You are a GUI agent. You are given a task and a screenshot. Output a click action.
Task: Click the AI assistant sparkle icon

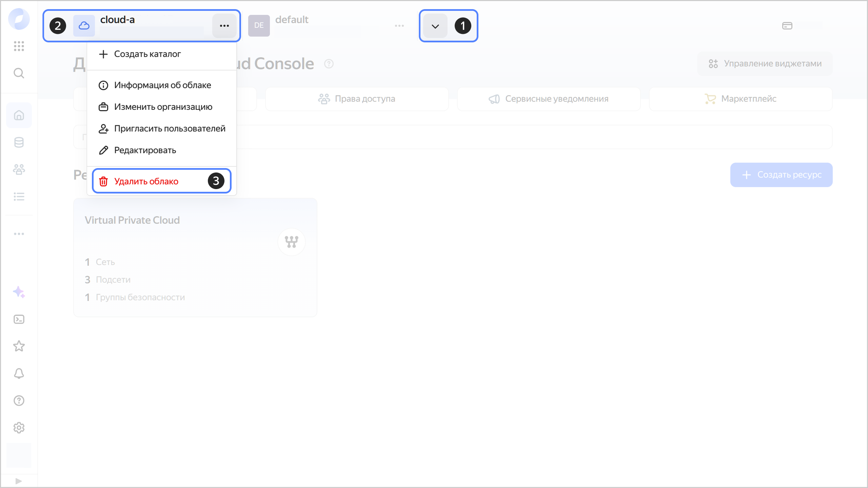pos(19,292)
